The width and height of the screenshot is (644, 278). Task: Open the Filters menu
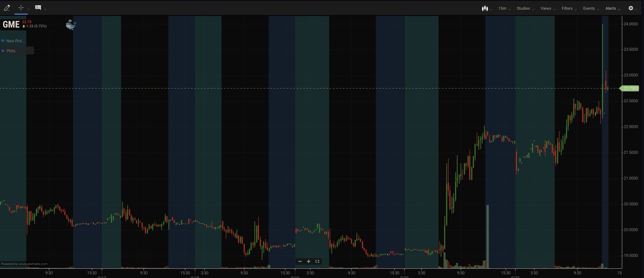coord(568,9)
